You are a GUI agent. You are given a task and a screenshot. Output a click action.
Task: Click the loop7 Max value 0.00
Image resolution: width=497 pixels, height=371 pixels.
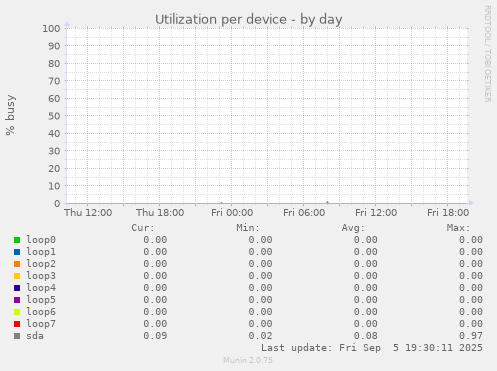click(x=471, y=324)
